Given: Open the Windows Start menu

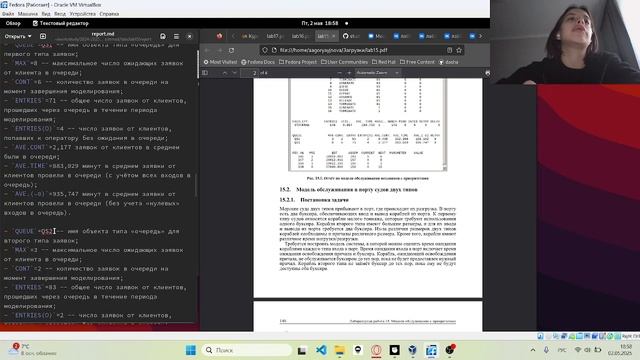Looking at the screenshot, I should pos(191,350).
